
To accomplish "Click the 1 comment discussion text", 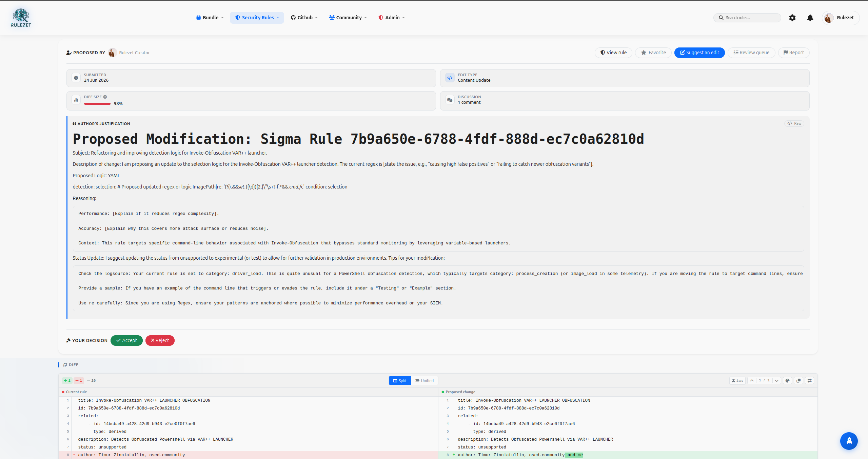I will click(469, 102).
